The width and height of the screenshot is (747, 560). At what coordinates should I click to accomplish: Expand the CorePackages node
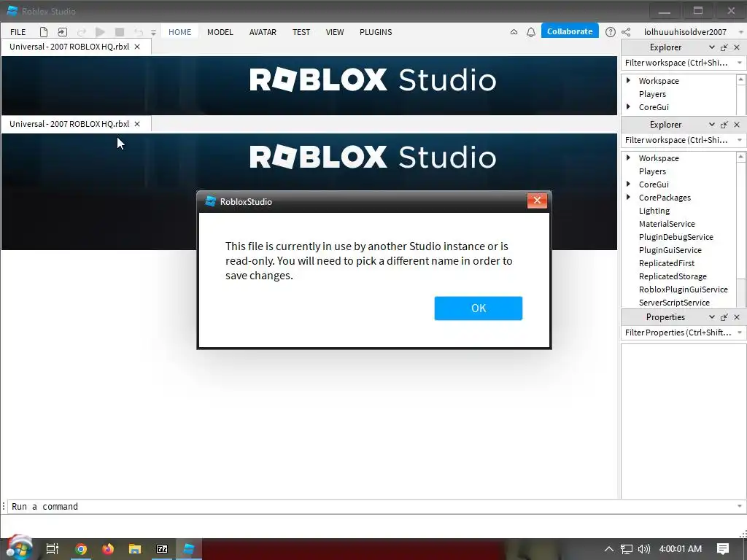tap(628, 197)
